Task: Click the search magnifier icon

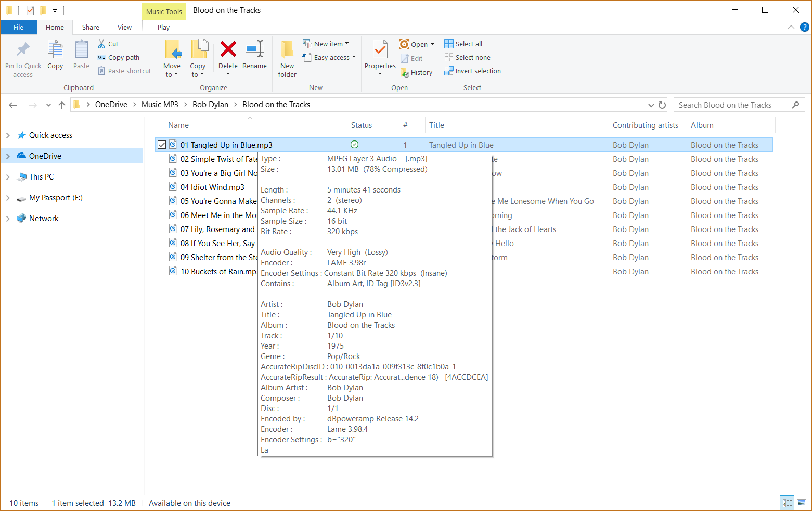Action: click(x=795, y=105)
